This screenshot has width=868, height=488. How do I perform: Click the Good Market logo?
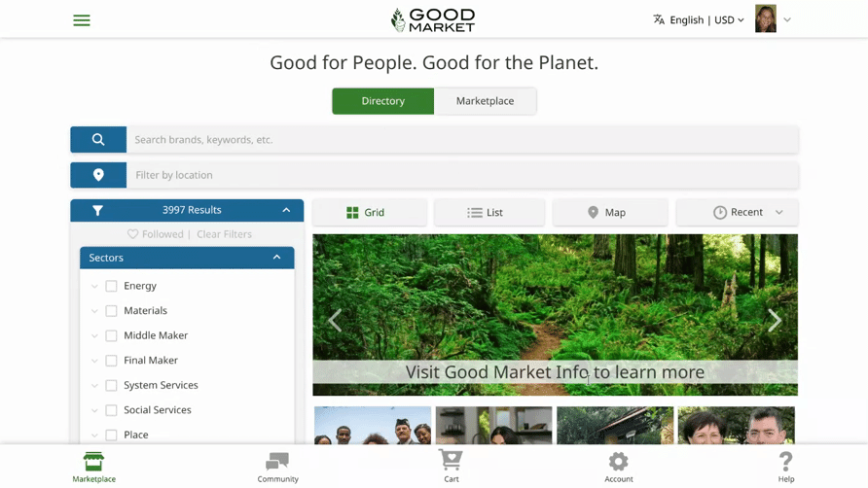coord(433,19)
